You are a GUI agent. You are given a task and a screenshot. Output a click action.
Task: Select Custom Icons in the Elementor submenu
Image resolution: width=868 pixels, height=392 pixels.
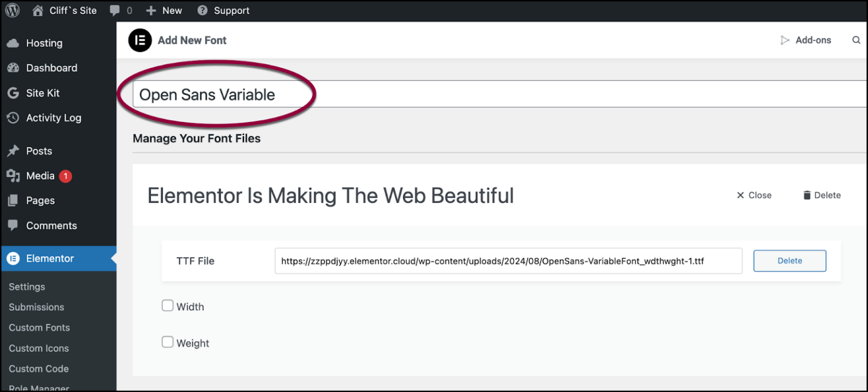tap(38, 348)
